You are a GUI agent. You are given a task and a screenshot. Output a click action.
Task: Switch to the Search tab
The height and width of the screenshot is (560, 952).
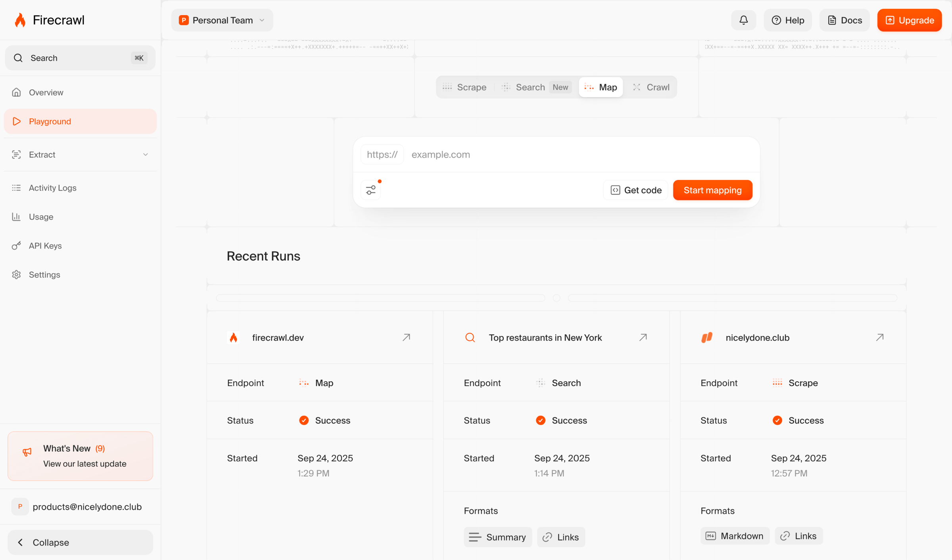(x=536, y=87)
